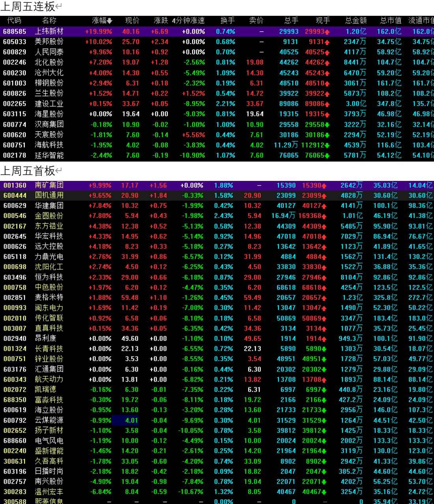Click stock name 麦格米特
This screenshot has height=504, width=434.
pyautogui.click(x=49, y=297)
